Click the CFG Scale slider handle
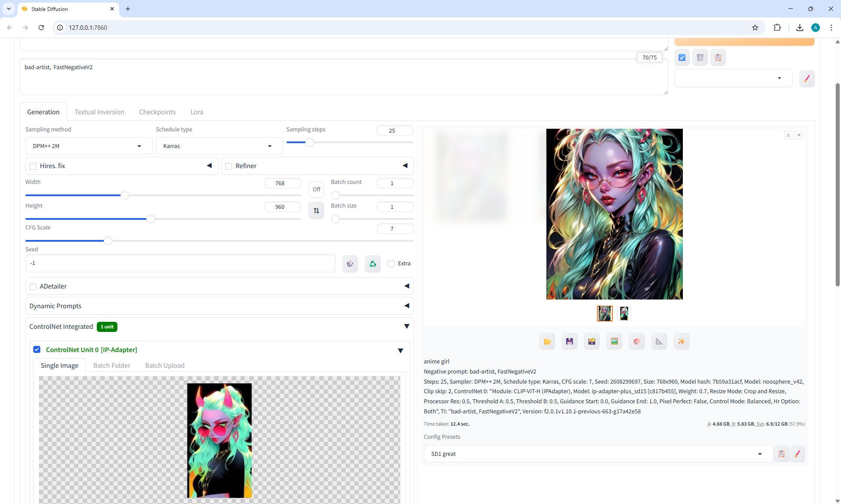Image resolution: width=841 pixels, height=504 pixels. [108, 240]
